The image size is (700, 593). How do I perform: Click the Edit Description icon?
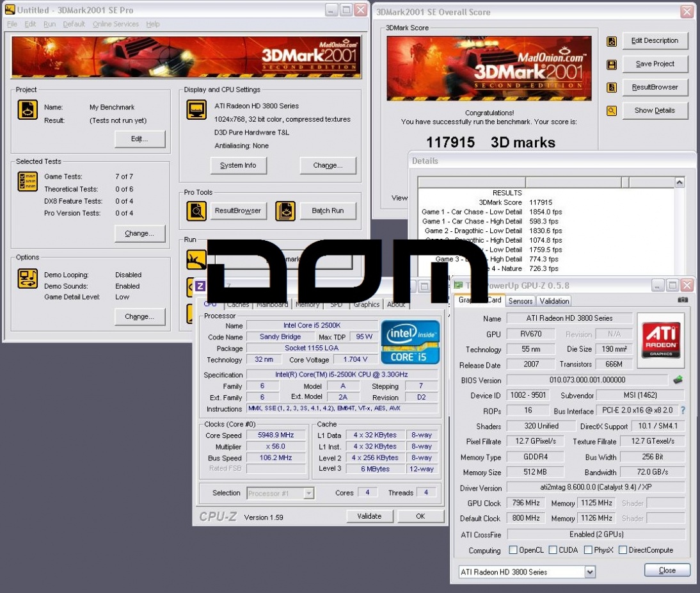point(612,41)
